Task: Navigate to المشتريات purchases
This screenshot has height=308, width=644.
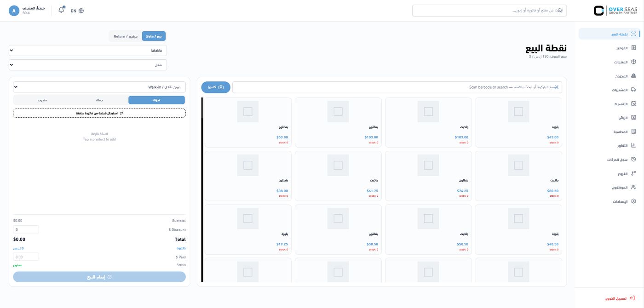Action: point(609,90)
